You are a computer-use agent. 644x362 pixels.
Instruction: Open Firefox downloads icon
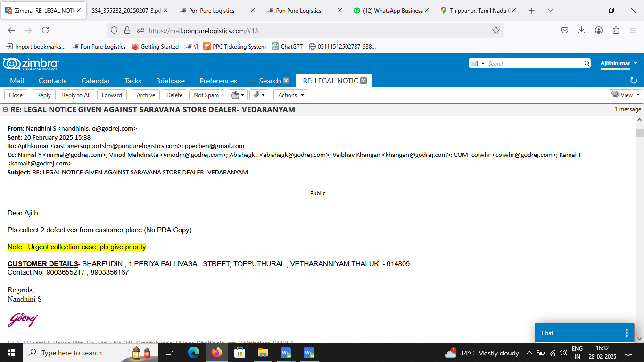pos(582,30)
